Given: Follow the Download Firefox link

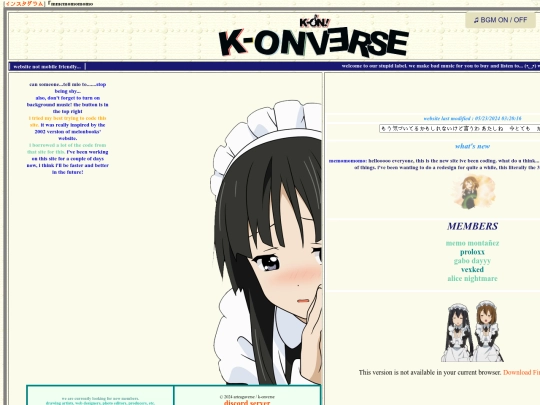Looking at the screenshot, I should click(521, 372).
